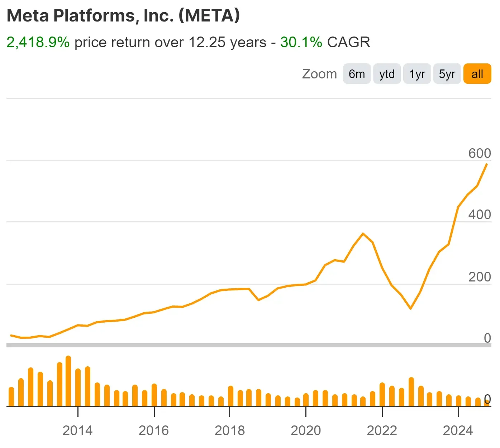Image resolution: width=500 pixels, height=448 pixels.
Task: Select the 6m zoom button
Action: (x=357, y=74)
